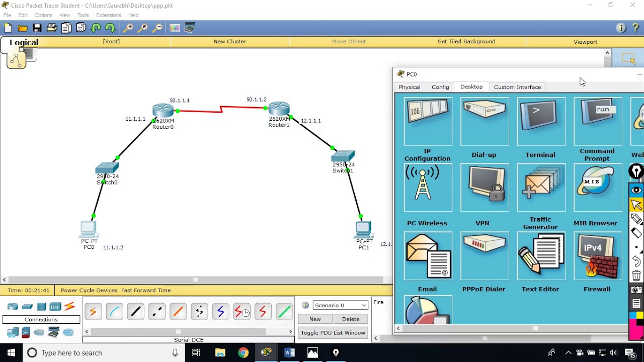Image resolution: width=644 pixels, height=362 pixels.
Task: Open the Command Prompt in PC0
Action: pyautogui.click(x=598, y=121)
